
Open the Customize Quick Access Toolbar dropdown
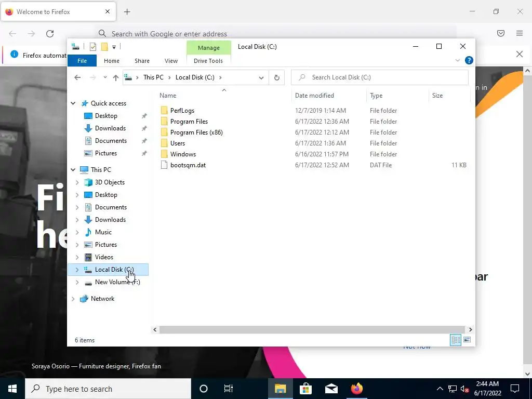[x=114, y=47]
